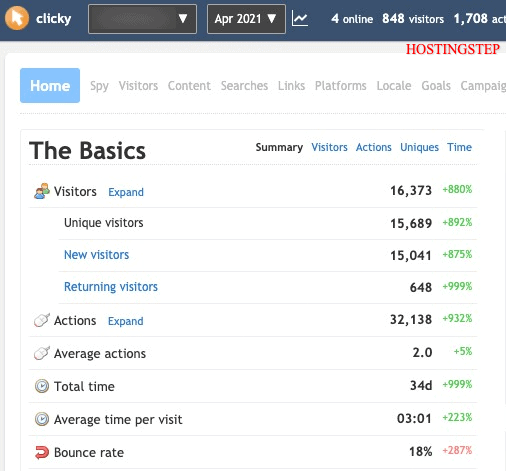Click the red Bounce rate arrow icon
This screenshot has width=506, height=471.
(x=42, y=452)
